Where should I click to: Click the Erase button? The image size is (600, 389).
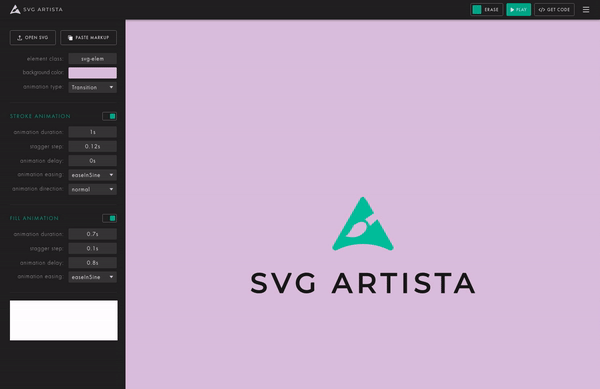(x=486, y=10)
